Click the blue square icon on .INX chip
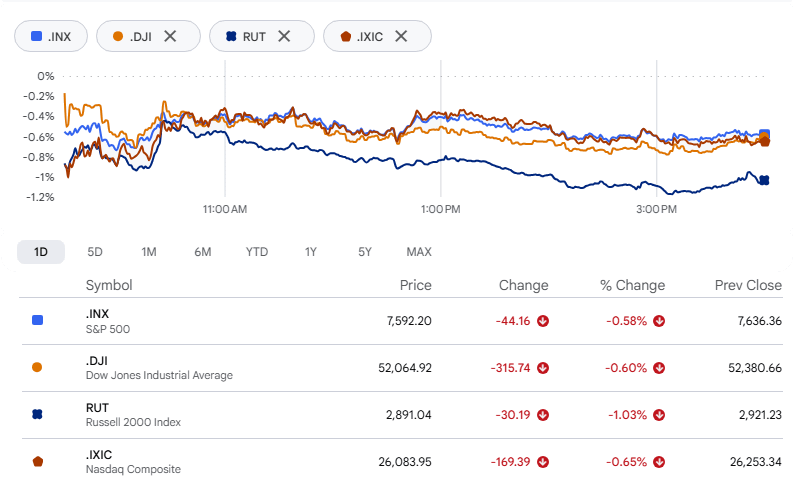The image size is (797, 490). click(x=37, y=36)
